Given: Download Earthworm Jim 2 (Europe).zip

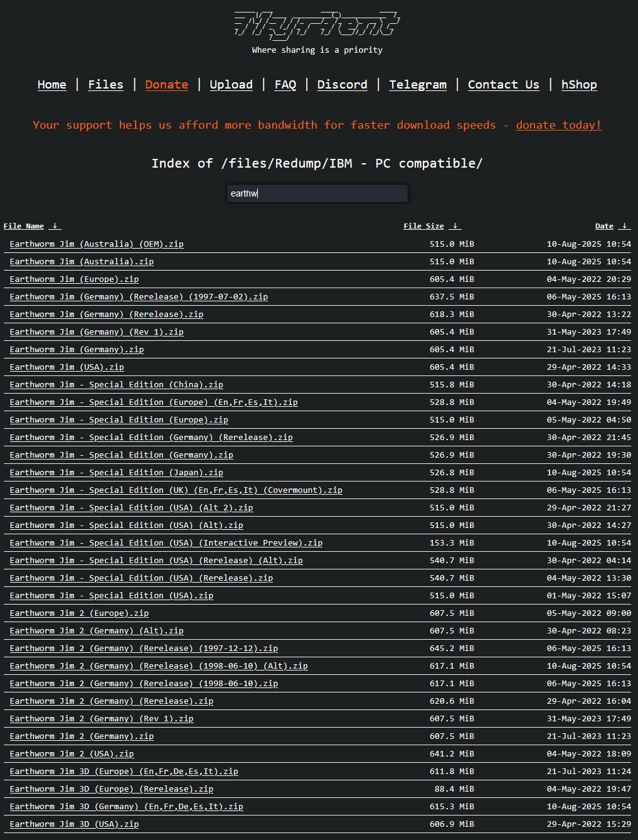Looking at the screenshot, I should click(x=79, y=613).
